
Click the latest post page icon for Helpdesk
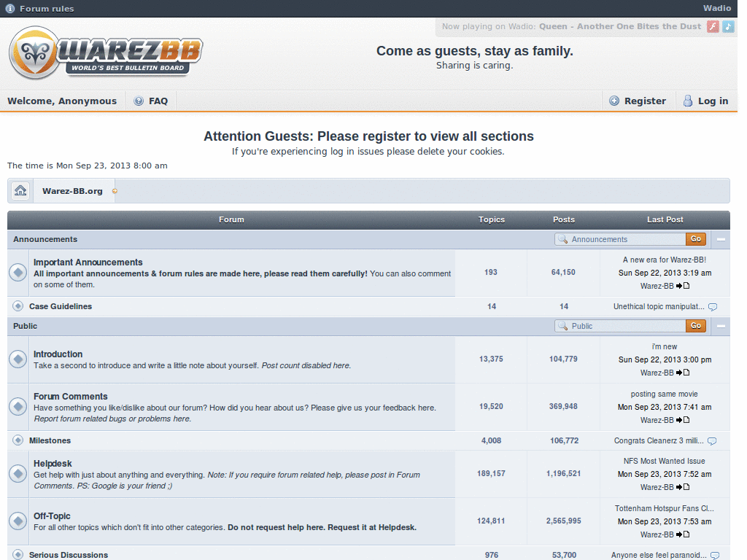(x=686, y=487)
